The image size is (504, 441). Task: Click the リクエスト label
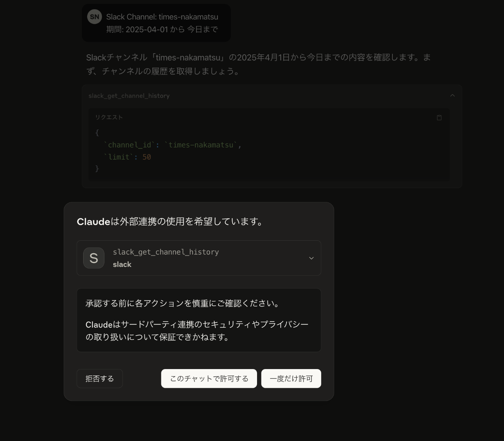(109, 117)
